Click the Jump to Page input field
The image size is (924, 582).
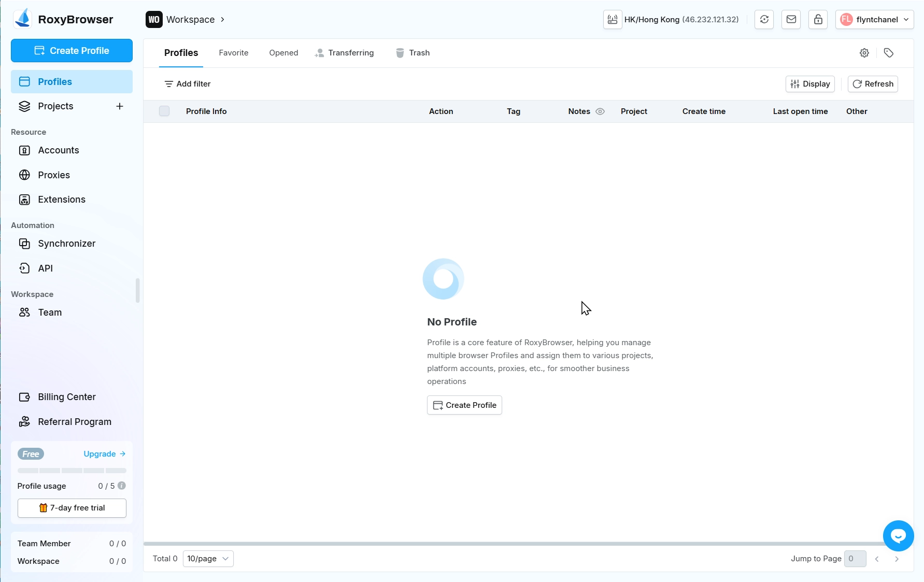coord(855,559)
